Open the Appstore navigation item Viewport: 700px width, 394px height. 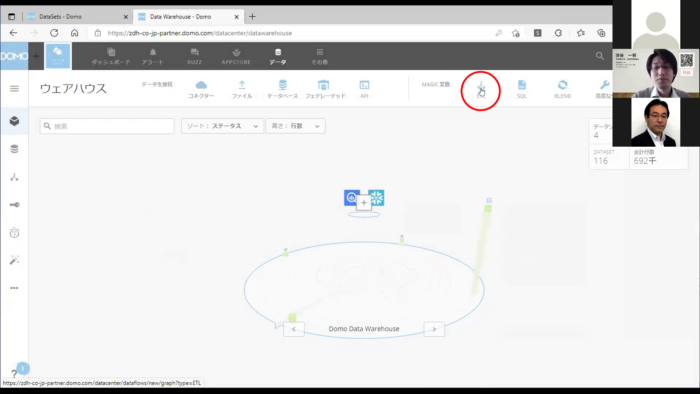click(236, 56)
